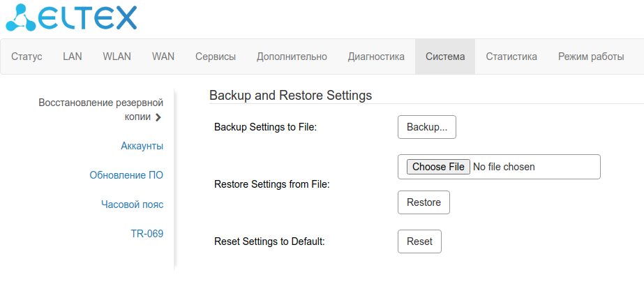Image resolution: width=644 pixels, height=298 pixels.
Task: Open the Часовой пояс settings link
Action: (x=132, y=204)
